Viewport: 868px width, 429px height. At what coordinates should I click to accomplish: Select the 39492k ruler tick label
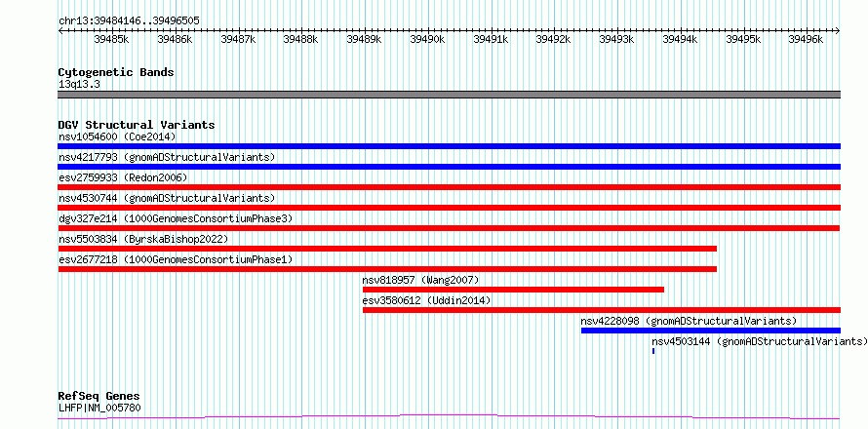pos(553,39)
